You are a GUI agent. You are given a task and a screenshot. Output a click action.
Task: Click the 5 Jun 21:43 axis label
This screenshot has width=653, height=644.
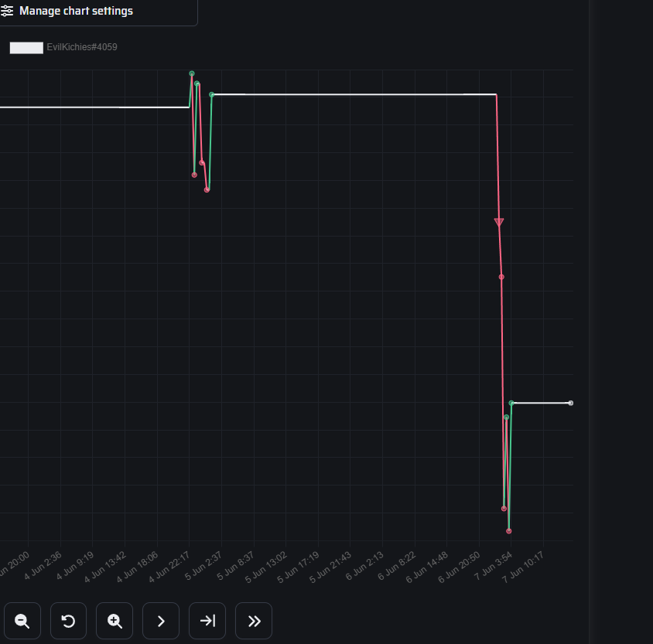click(x=330, y=567)
